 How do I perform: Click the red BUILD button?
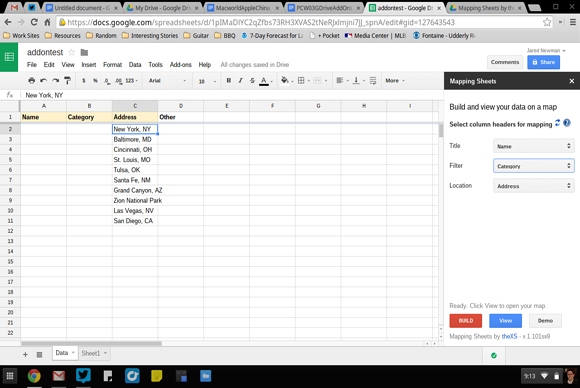466,321
